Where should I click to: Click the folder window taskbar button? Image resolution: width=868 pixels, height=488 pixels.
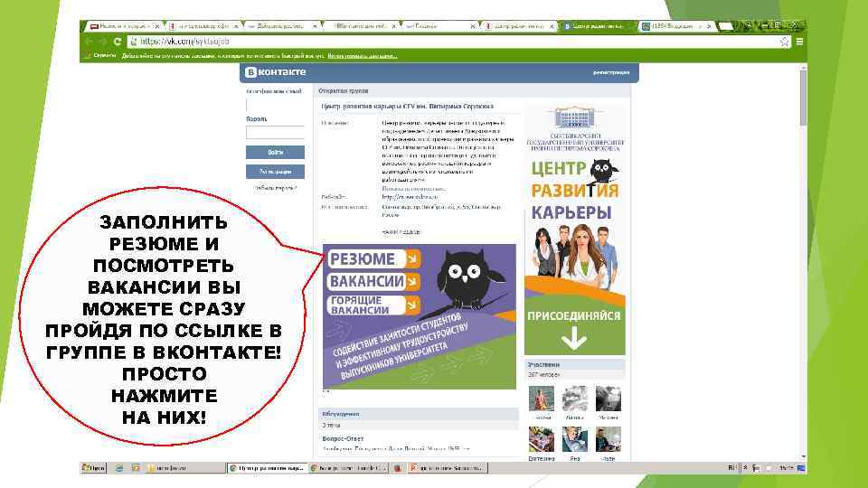pyautogui.click(x=185, y=468)
